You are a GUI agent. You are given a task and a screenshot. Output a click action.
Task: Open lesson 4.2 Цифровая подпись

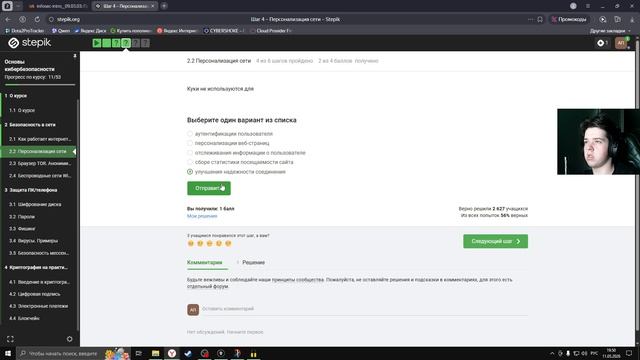coord(35,294)
